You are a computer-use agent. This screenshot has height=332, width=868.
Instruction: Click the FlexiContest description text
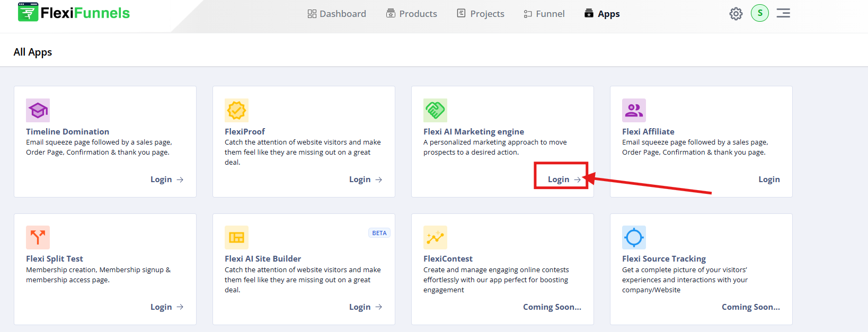tap(496, 280)
